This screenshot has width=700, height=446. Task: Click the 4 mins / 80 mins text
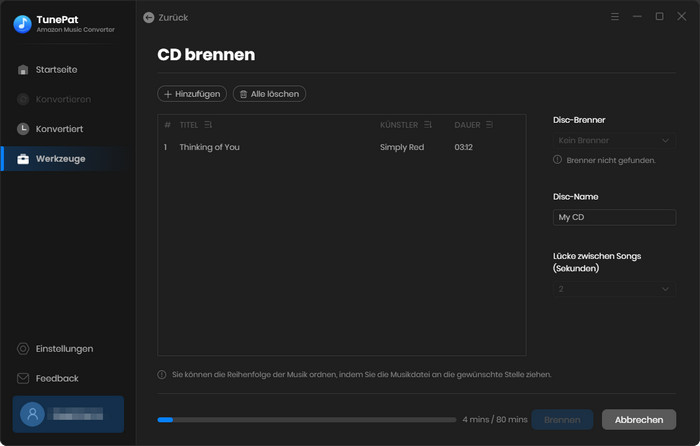coord(495,420)
